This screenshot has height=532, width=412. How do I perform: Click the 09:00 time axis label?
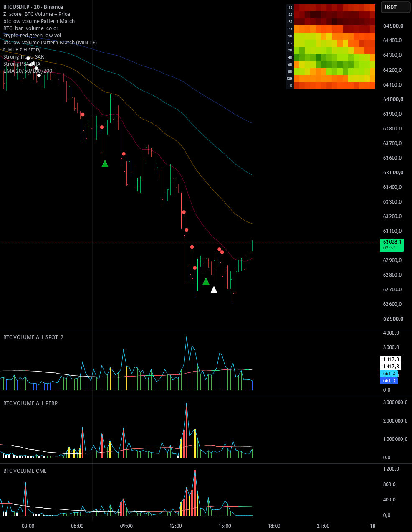click(126, 526)
